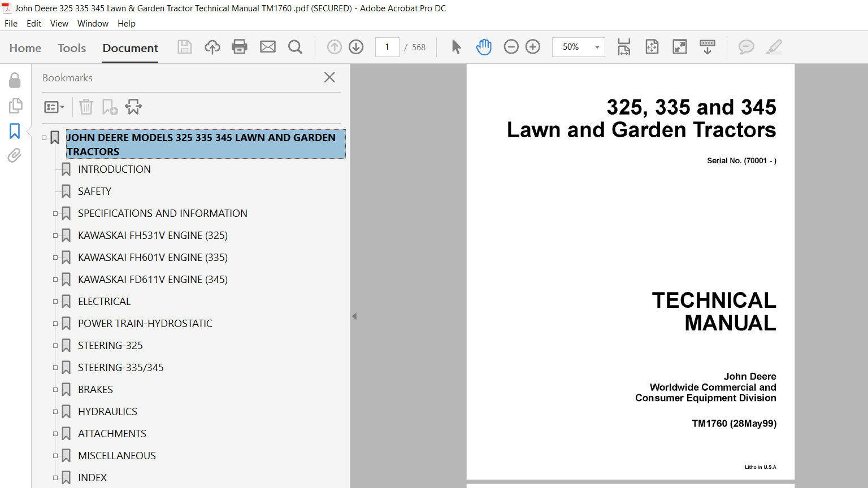Viewport: 868px width, 488px height.
Task: Open bookmark options dropdown menu
Action: click(x=54, y=107)
